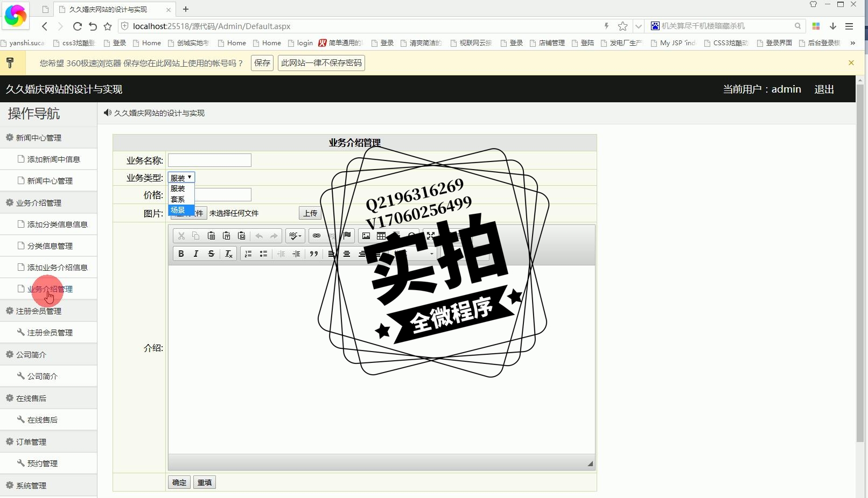This screenshot has width=868, height=498.
Task: Open the 业务类型 dropdown
Action: coord(181,178)
